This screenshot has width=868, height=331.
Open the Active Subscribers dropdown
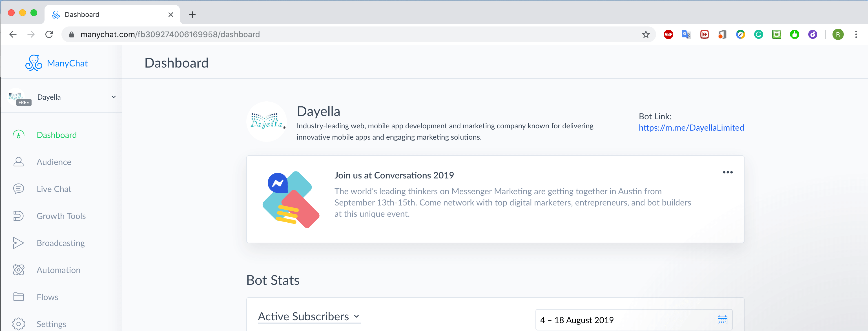click(309, 317)
